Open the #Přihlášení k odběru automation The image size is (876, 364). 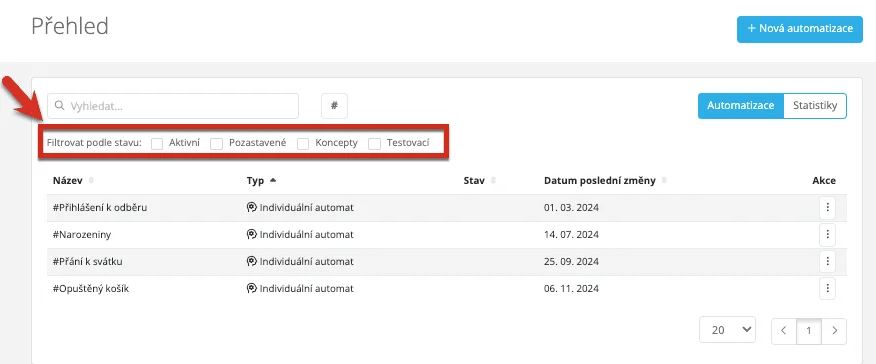pos(100,208)
